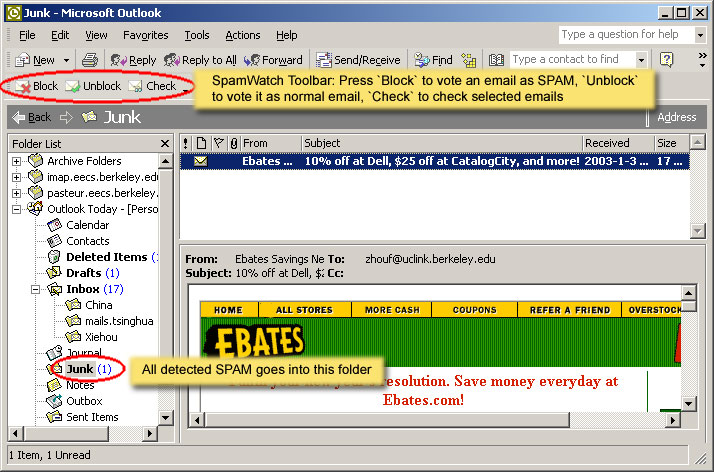Click the folder list scroll down arrow
The image size is (714, 472).
tap(165, 417)
